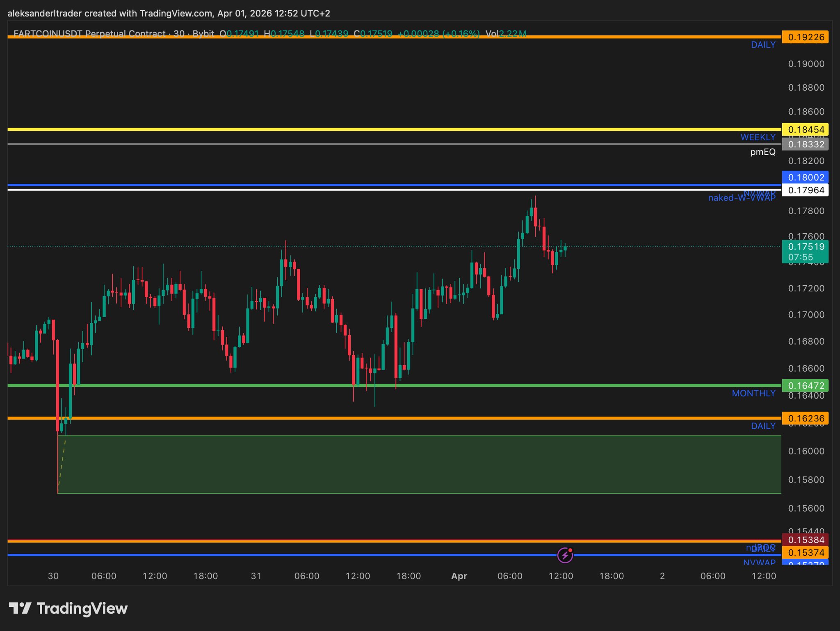Viewport: 840px width, 631px height.
Task: Click the FARTCOINUSDT Perpetual Contract title
Action: (89, 33)
